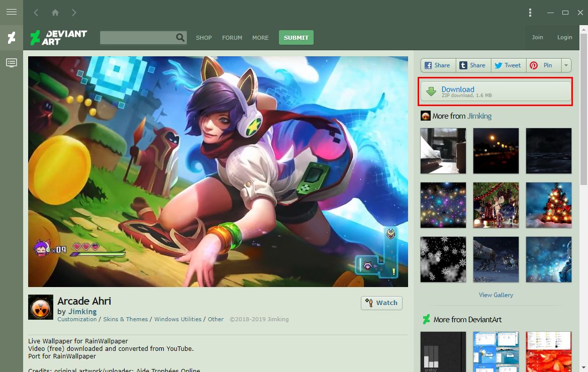
Task: Go to home with the house icon
Action: click(55, 13)
